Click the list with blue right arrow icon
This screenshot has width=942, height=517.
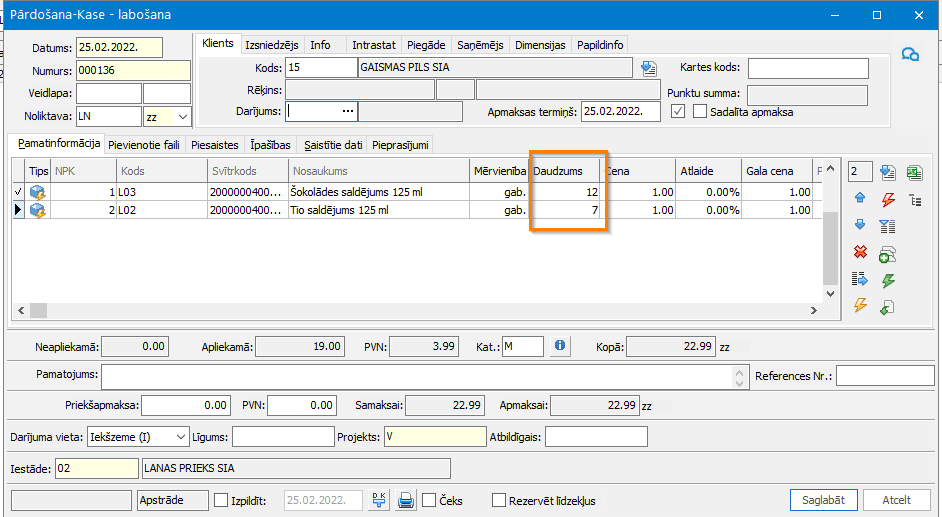click(860, 279)
